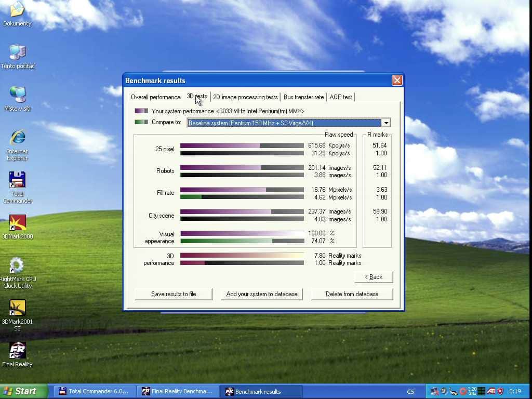Click the Back button
The height and width of the screenshot is (399, 532).
pyautogui.click(x=374, y=277)
